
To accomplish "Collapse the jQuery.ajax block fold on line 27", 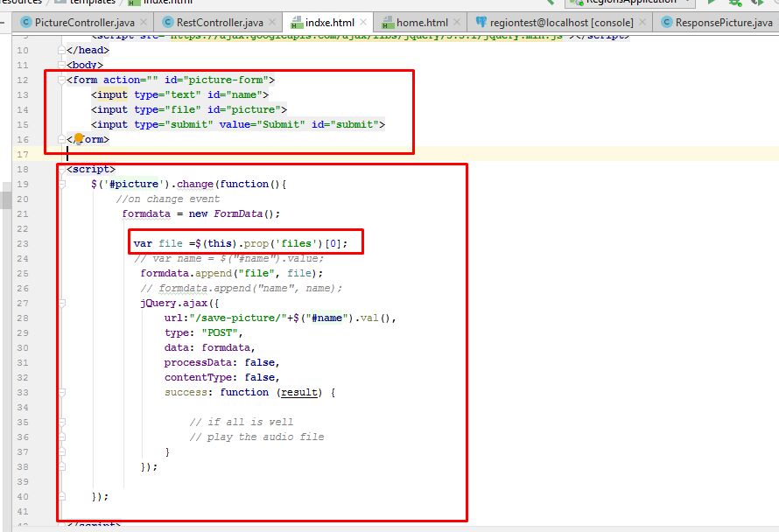I will [x=61, y=303].
